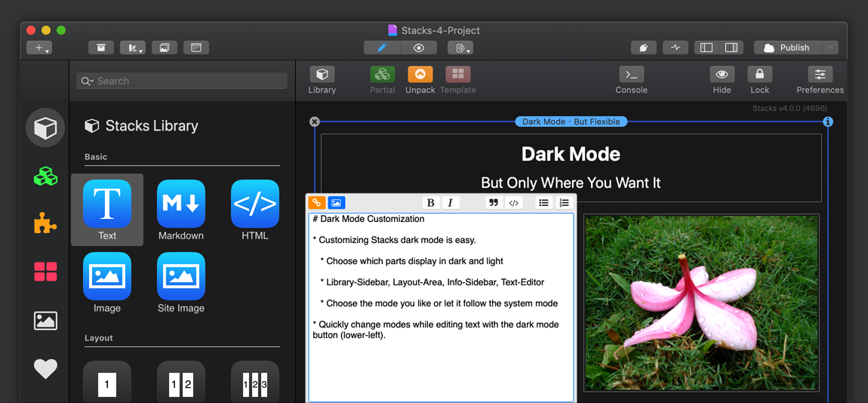Switch to edit mode with pencil
The height and width of the screenshot is (403, 868).
point(382,48)
